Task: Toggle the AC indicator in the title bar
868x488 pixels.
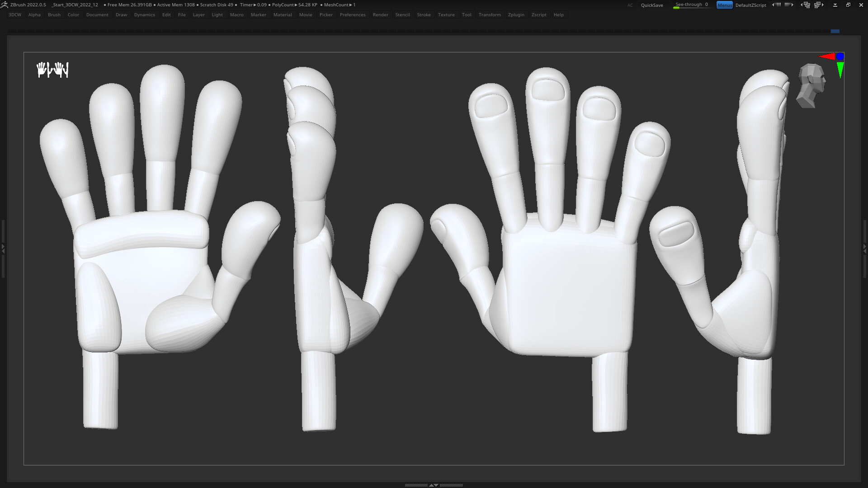Action: (x=630, y=5)
